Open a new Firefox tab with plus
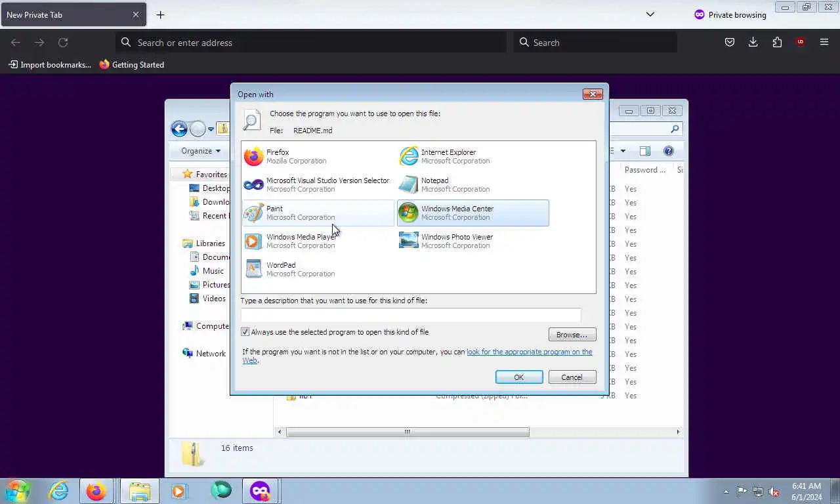 click(x=160, y=14)
